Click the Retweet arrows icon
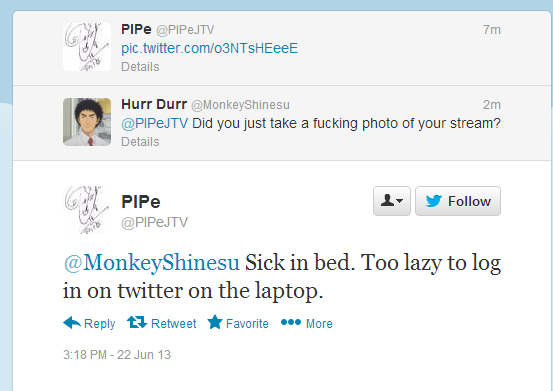Screen dimensions: 553x391 click(137, 322)
